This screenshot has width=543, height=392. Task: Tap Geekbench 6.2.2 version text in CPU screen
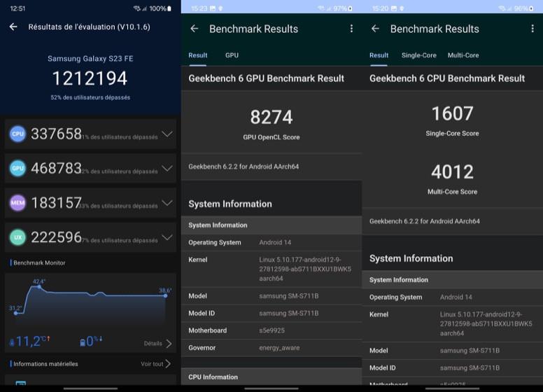pyautogui.click(x=425, y=221)
